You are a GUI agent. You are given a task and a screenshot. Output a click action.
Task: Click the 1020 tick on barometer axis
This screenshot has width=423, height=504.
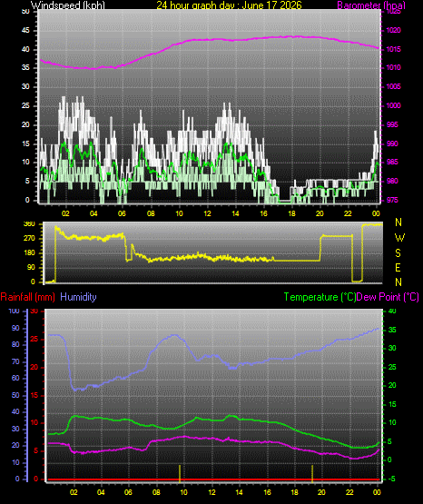click(393, 30)
